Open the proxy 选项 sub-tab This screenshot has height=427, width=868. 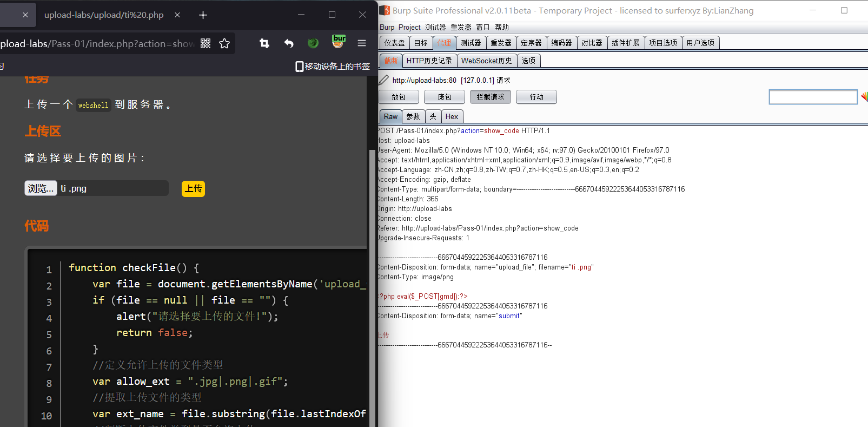pos(528,61)
